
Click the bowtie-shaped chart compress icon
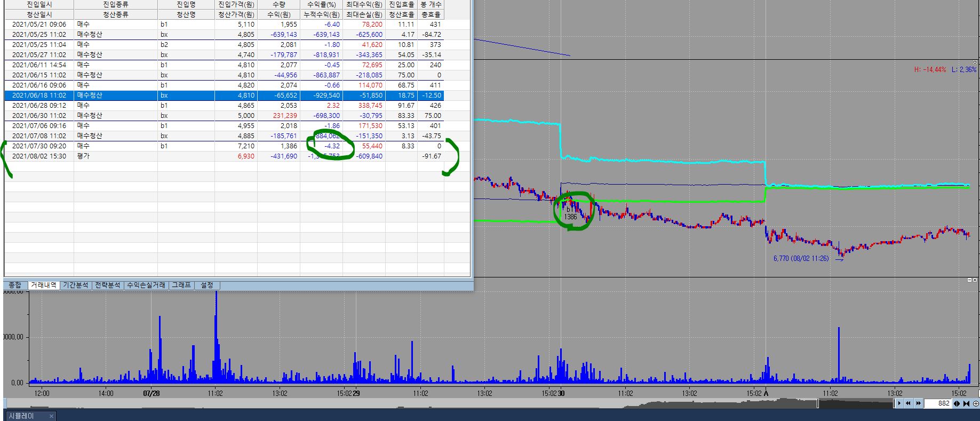pyautogui.click(x=967, y=404)
